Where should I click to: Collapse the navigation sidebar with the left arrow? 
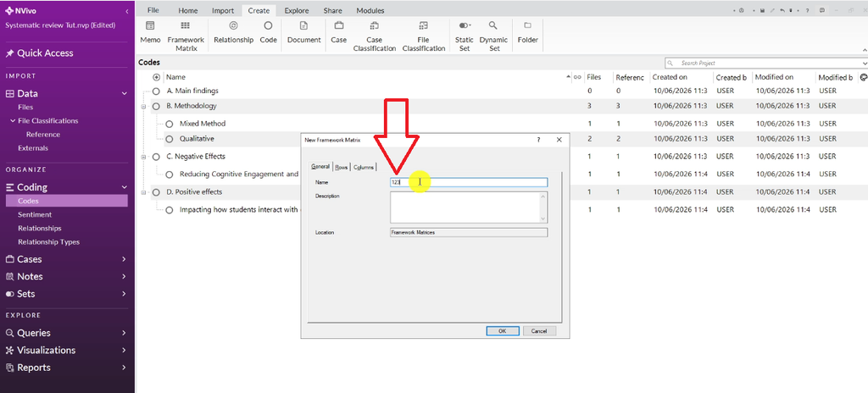127,11
